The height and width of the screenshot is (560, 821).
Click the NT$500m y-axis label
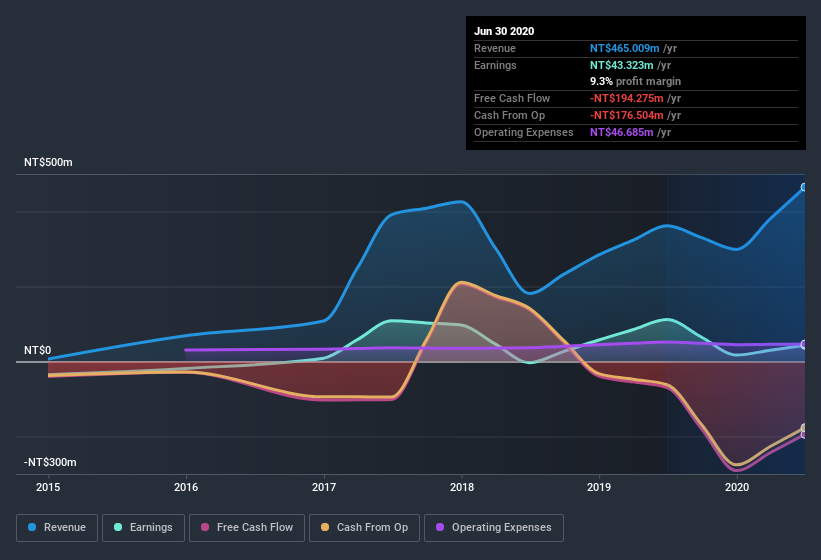point(48,162)
